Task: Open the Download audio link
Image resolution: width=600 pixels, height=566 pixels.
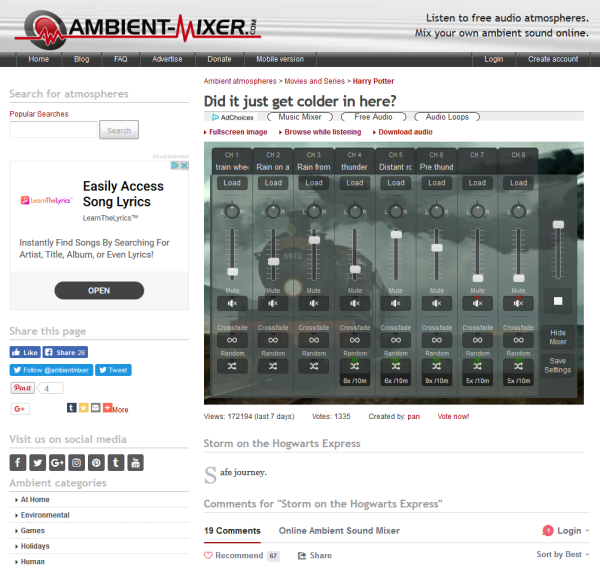Action: [405, 132]
